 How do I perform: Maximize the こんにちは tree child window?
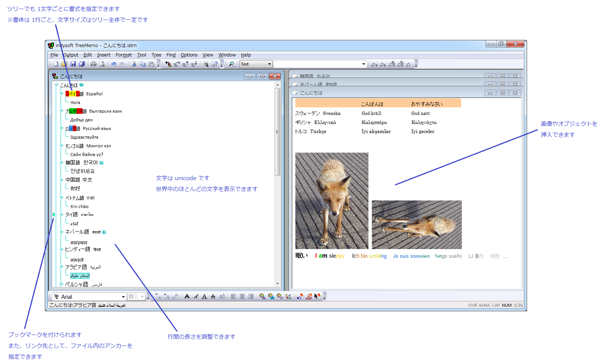262,76
